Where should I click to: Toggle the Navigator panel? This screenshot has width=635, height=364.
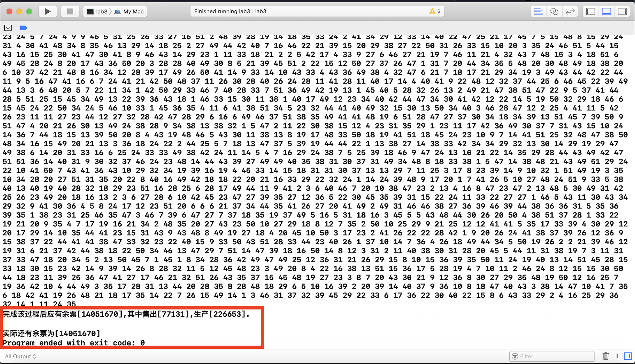(x=590, y=12)
